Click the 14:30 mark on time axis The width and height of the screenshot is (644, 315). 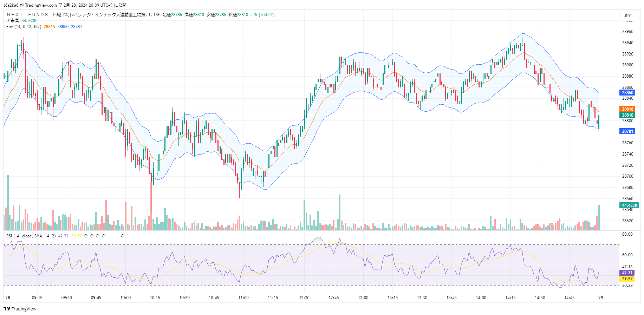[x=540, y=298]
